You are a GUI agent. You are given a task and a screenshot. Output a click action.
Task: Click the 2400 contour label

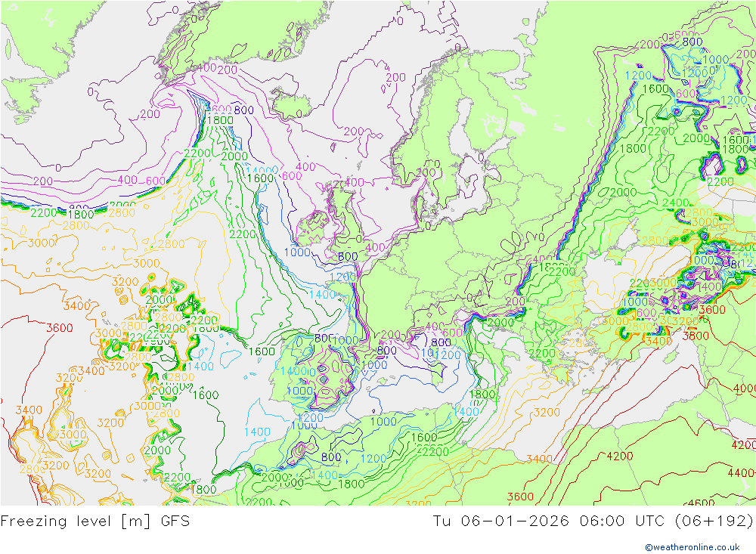coord(675,203)
